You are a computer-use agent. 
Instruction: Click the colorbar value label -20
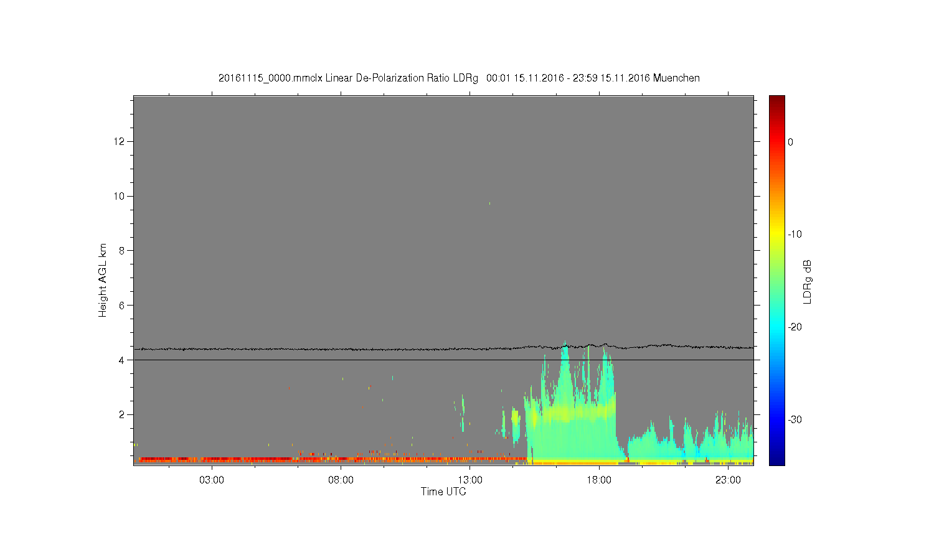tap(795, 327)
